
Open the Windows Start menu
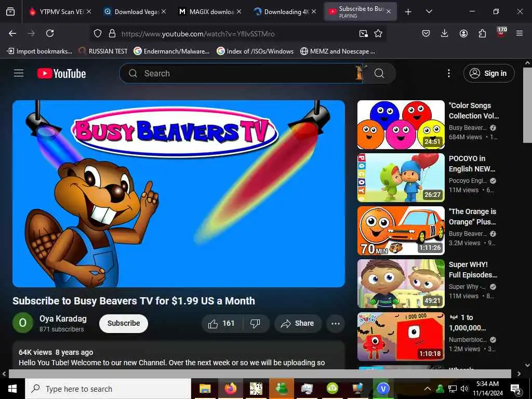point(12,389)
